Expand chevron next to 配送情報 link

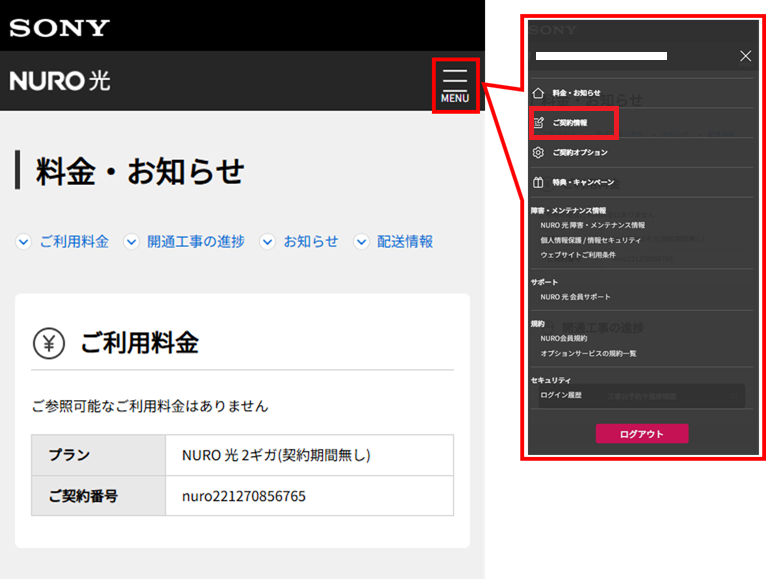point(361,241)
